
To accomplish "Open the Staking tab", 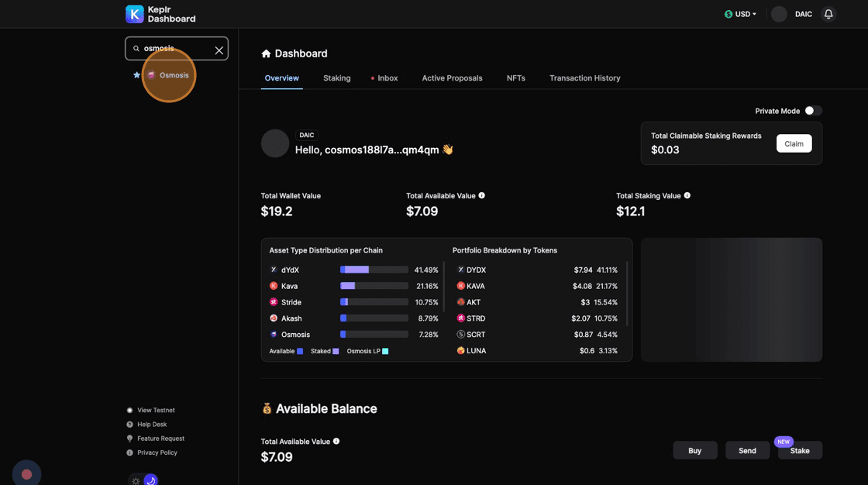I will point(336,78).
